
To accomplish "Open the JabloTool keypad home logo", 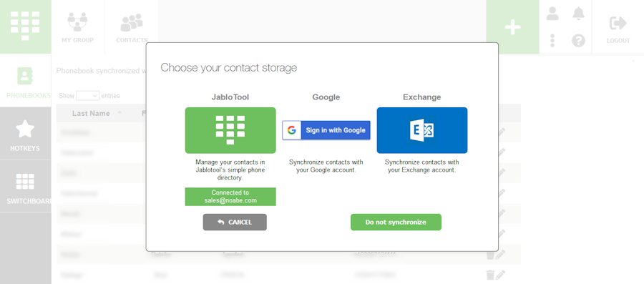I will point(26,26).
